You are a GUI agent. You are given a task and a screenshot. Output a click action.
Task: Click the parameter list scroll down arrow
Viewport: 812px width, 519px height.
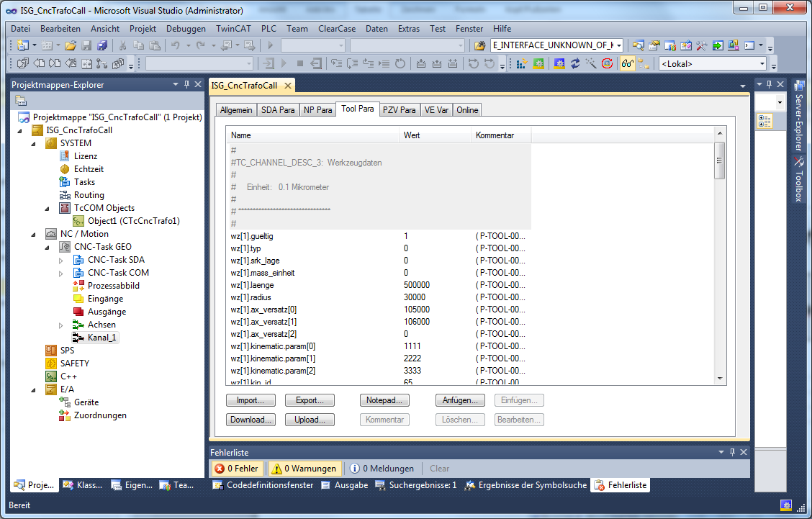[719, 378]
